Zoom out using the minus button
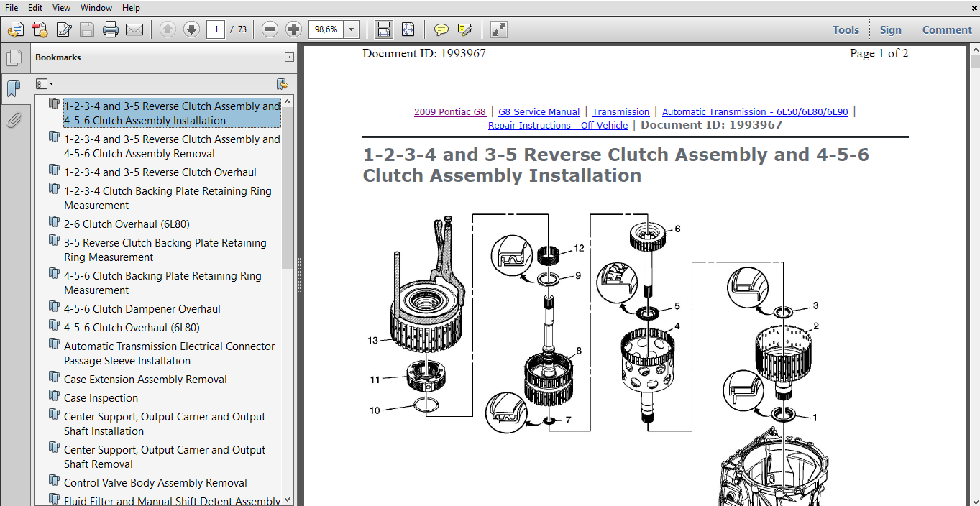Image resolution: width=980 pixels, height=506 pixels. 270,29
